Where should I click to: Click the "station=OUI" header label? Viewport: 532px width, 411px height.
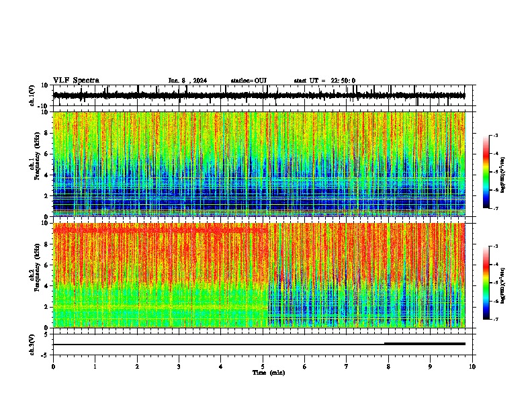point(249,81)
